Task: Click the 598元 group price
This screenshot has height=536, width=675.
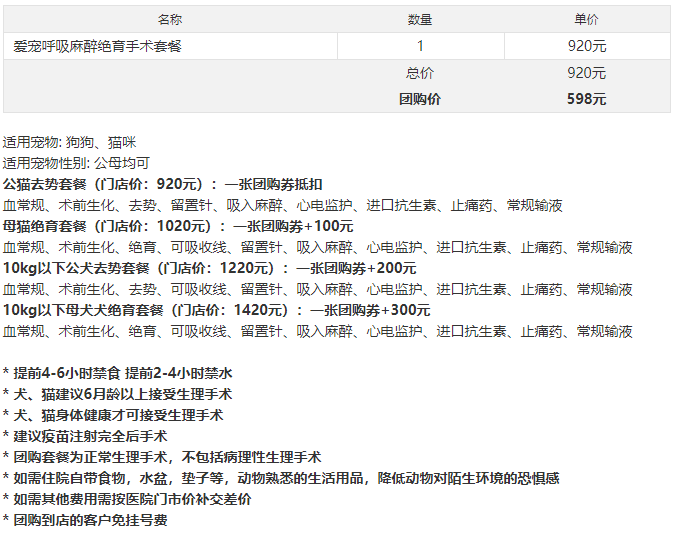Action: [586, 99]
